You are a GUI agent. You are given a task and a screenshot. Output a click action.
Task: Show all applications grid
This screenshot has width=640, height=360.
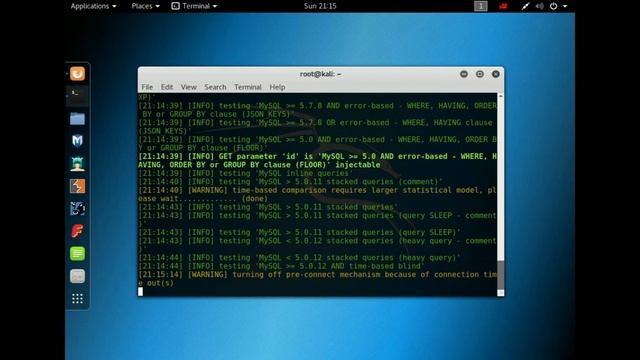pyautogui.click(x=78, y=299)
